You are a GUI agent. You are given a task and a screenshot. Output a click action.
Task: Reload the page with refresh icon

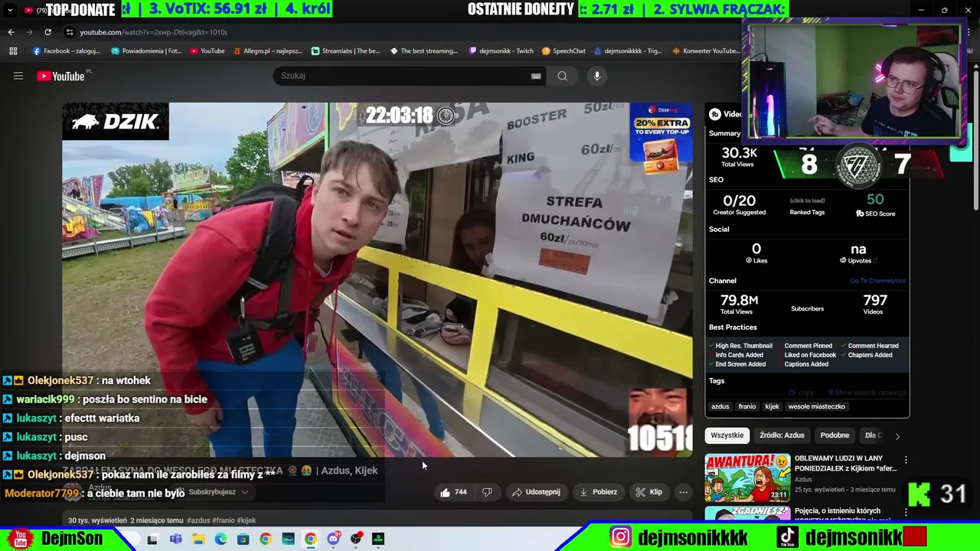(47, 32)
